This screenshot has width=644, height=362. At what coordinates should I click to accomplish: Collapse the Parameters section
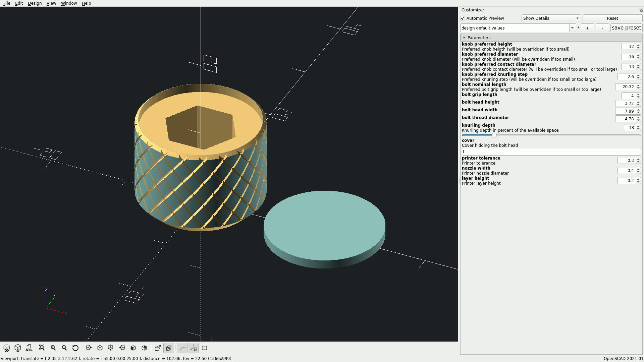pos(465,38)
